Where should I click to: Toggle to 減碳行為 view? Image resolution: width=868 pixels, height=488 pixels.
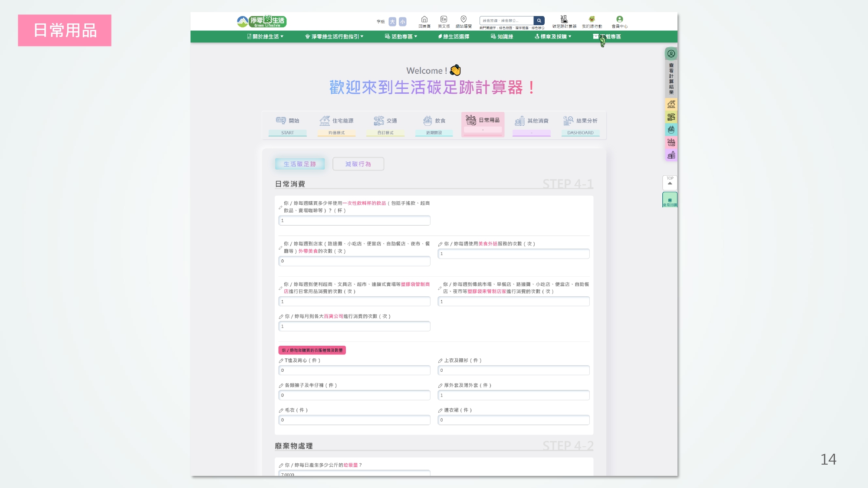(358, 164)
